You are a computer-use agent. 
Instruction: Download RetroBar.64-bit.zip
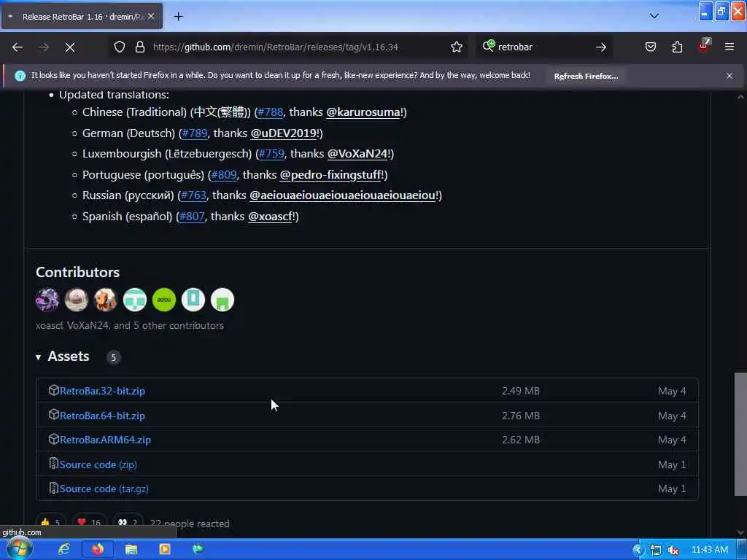[x=102, y=416]
